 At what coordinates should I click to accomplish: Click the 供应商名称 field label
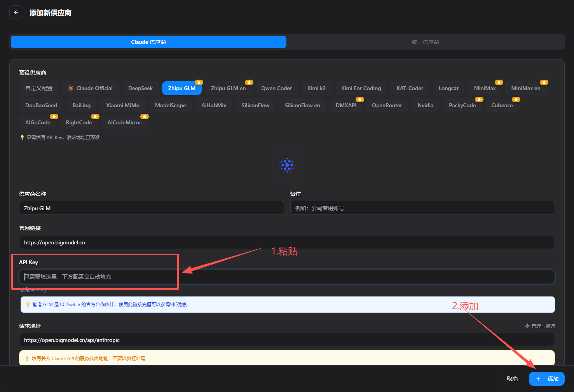tap(33, 194)
